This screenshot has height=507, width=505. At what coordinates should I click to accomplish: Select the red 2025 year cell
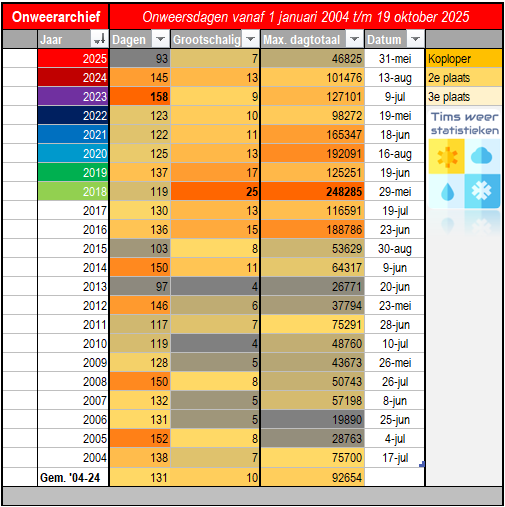pos(73,58)
